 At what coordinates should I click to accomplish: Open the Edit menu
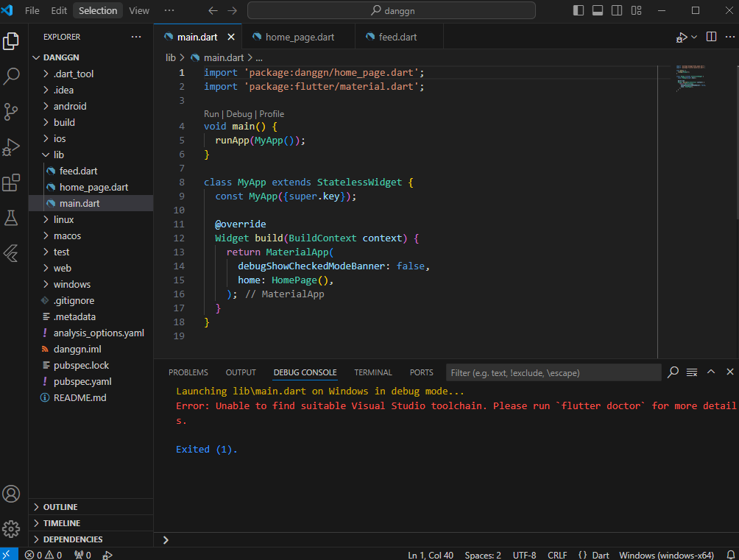[x=59, y=10]
